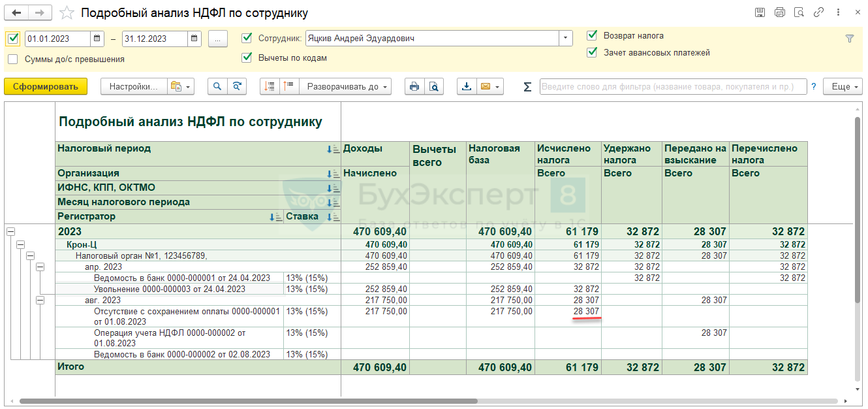Open calendar picker for start date 01.01.2023
This screenshot has height=409, width=868.
[x=97, y=39]
